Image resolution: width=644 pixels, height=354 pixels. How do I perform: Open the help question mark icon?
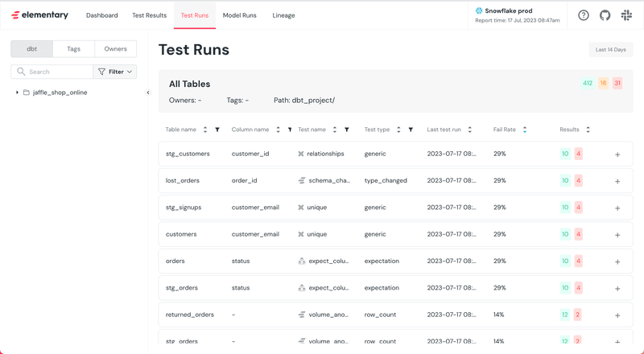tap(583, 15)
